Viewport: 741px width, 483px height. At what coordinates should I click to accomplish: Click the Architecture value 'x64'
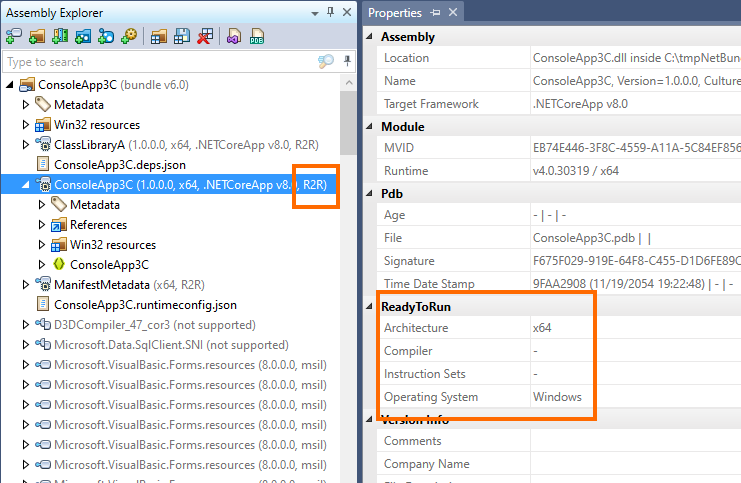(x=542, y=328)
